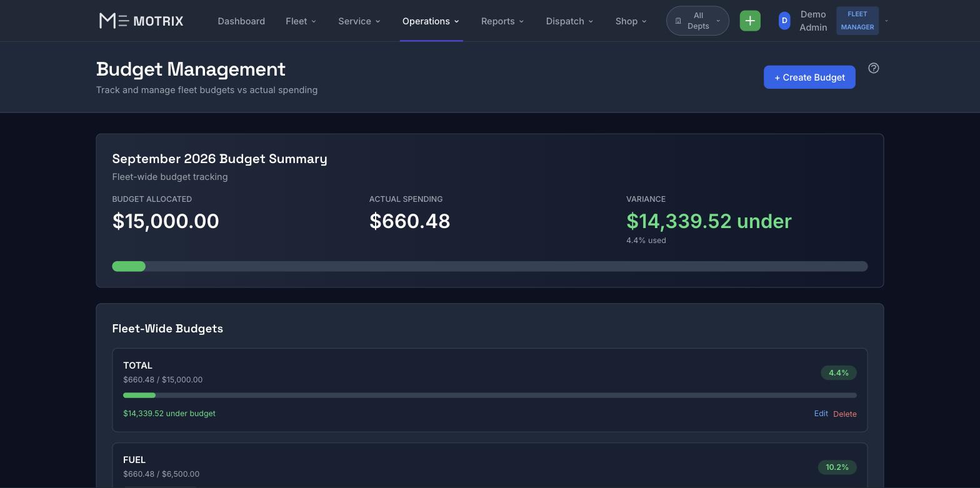The width and height of the screenshot is (980, 488).
Task: Click the Track and manage fleet budgets subtitle
Action: tap(207, 90)
